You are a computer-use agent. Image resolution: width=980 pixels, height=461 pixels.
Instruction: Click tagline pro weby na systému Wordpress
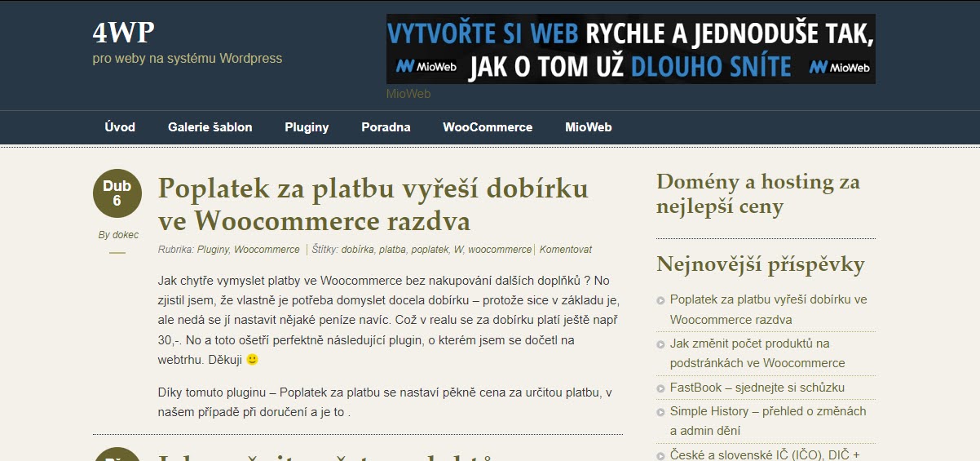tap(188, 59)
